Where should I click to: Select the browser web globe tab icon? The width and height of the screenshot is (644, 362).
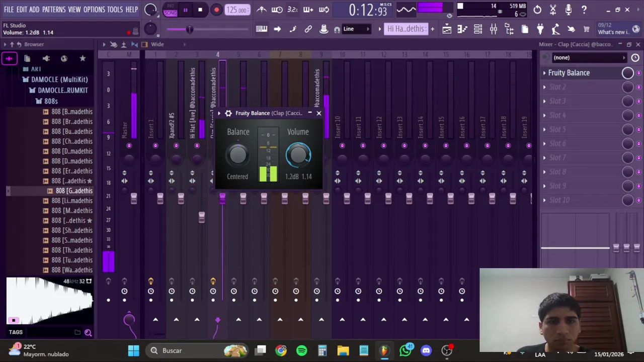64,59
